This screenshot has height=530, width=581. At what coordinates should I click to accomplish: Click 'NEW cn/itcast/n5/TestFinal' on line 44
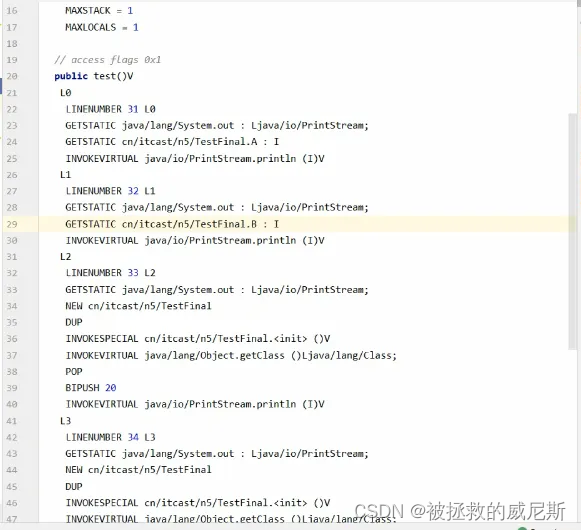tap(138, 470)
